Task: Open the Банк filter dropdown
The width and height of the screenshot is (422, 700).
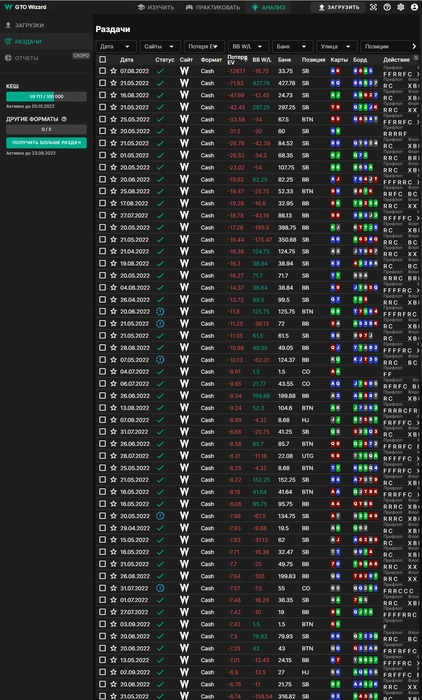Action: point(292,46)
